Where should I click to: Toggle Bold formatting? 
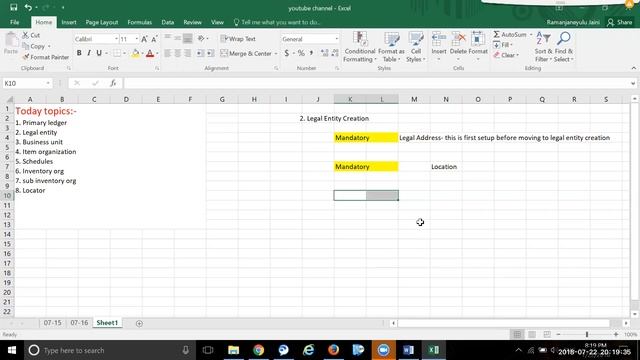(79, 53)
